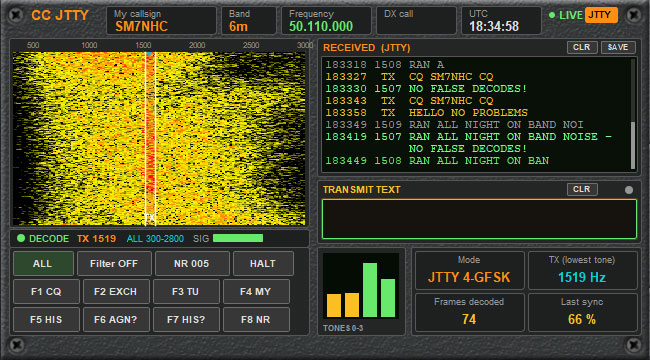Toggle the Filter OFF button
This screenshot has width=650, height=360.
point(114,263)
